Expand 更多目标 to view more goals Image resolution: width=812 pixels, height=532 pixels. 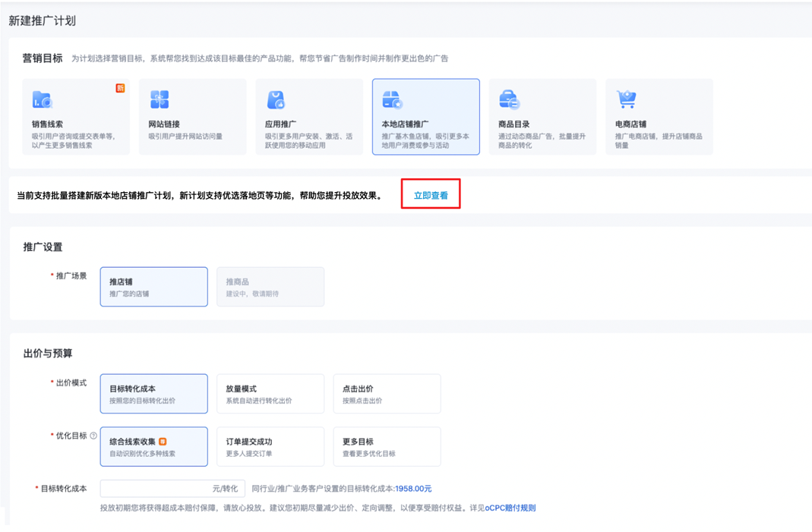(x=387, y=447)
